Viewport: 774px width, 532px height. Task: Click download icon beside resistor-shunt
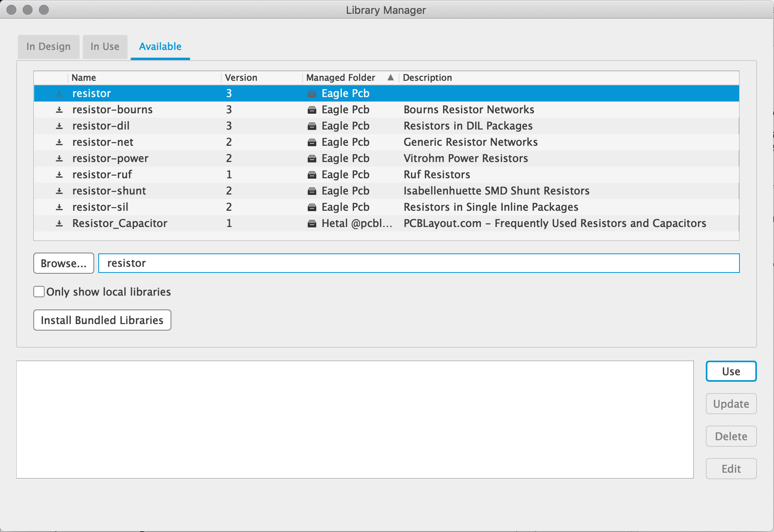(x=59, y=191)
